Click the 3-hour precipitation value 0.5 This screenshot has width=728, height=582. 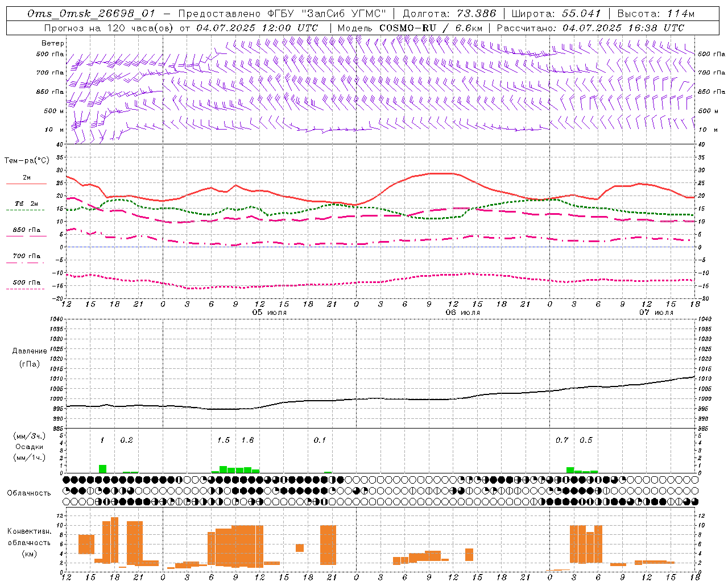point(586,440)
